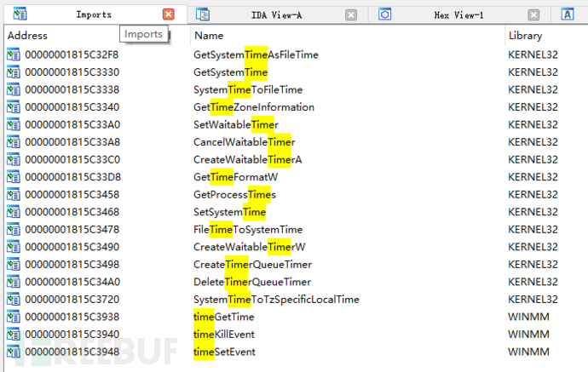Click the import icon beside GetSystemTimeAsFileTime
This screenshot has width=588, height=372.
(13, 54)
